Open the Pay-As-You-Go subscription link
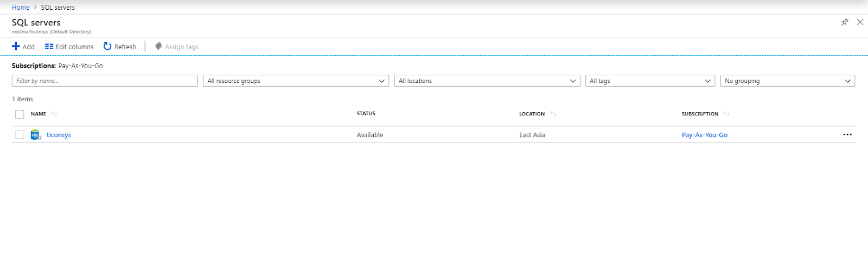The height and width of the screenshot is (280, 868). [x=704, y=135]
